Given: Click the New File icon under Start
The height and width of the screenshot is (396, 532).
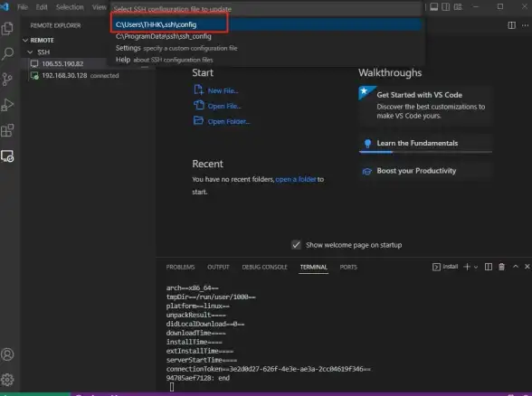Looking at the screenshot, I should [x=198, y=90].
